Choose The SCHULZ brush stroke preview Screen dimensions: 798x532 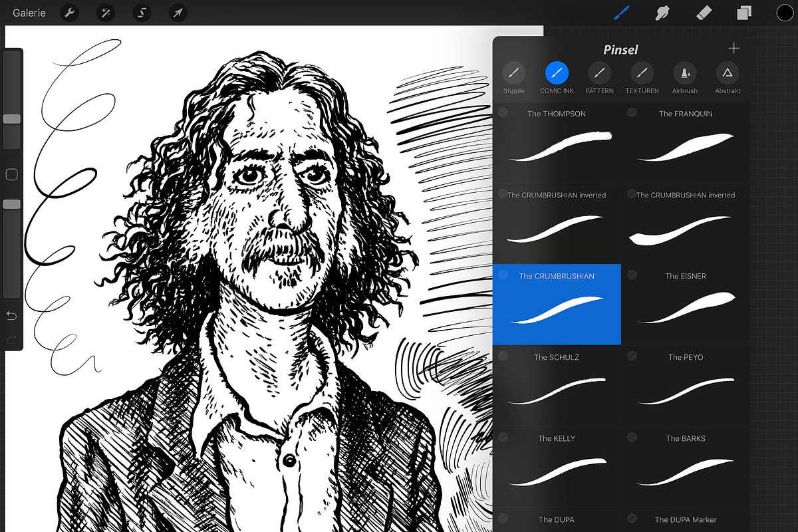click(x=557, y=392)
